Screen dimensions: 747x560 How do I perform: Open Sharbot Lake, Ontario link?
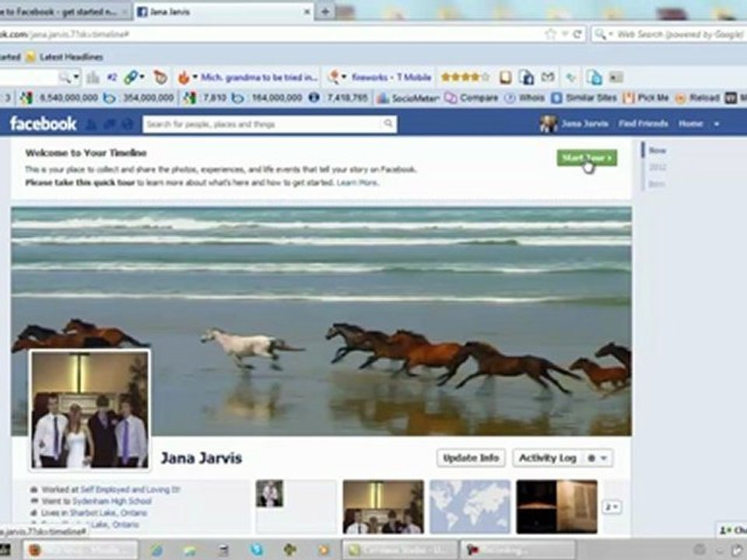pyautogui.click(x=108, y=513)
